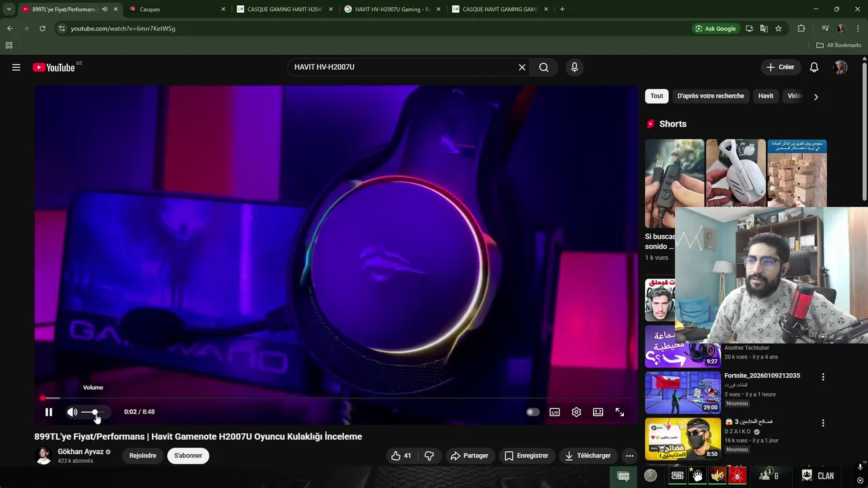Image resolution: width=868 pixels, height=488 pixels.
Task: Adjust the video volume slider
Action: 95,412
